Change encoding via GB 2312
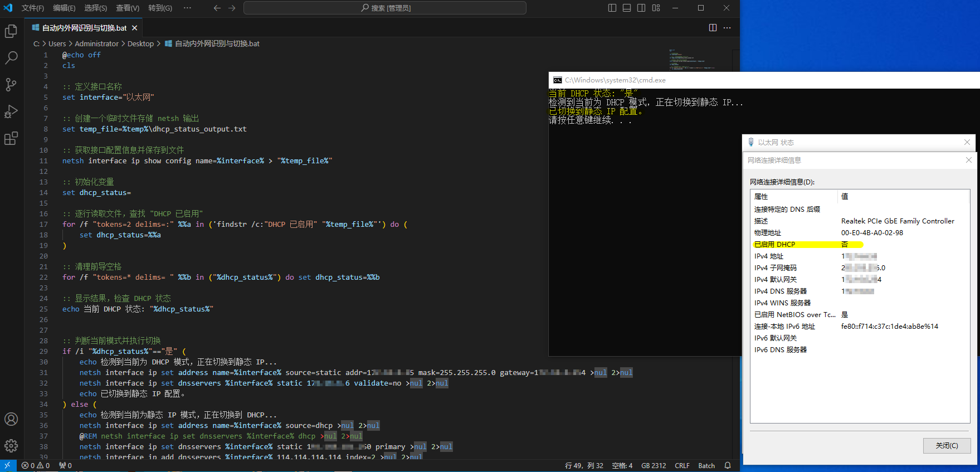The height and width of the screenshot is (472, 980). (x=654, y=465)
